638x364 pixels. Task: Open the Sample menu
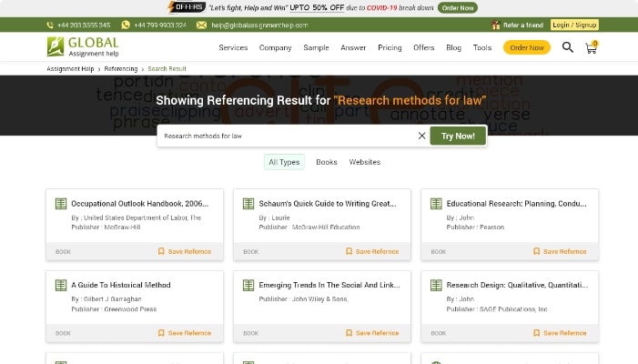(x=316, y=47)
